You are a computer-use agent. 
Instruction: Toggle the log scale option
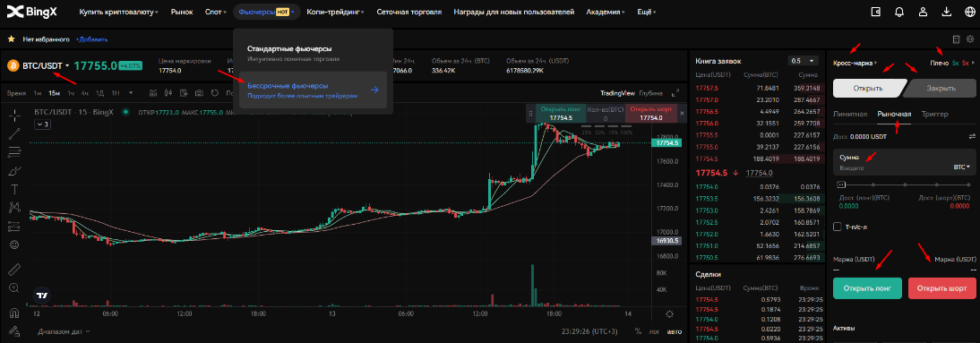click(x=654, y=331)
